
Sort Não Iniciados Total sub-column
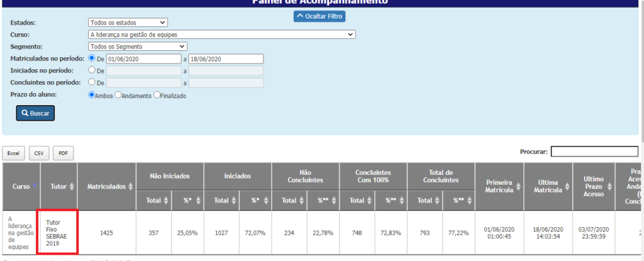(166, 200)
